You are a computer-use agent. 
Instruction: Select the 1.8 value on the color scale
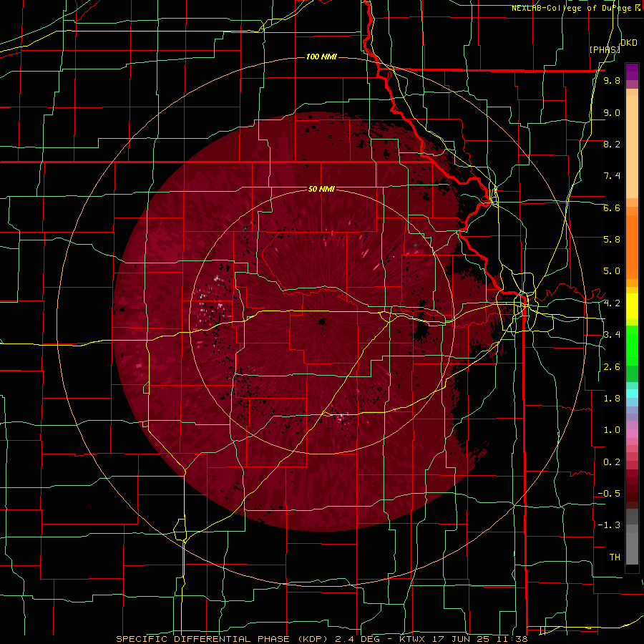tap(612, 399)
